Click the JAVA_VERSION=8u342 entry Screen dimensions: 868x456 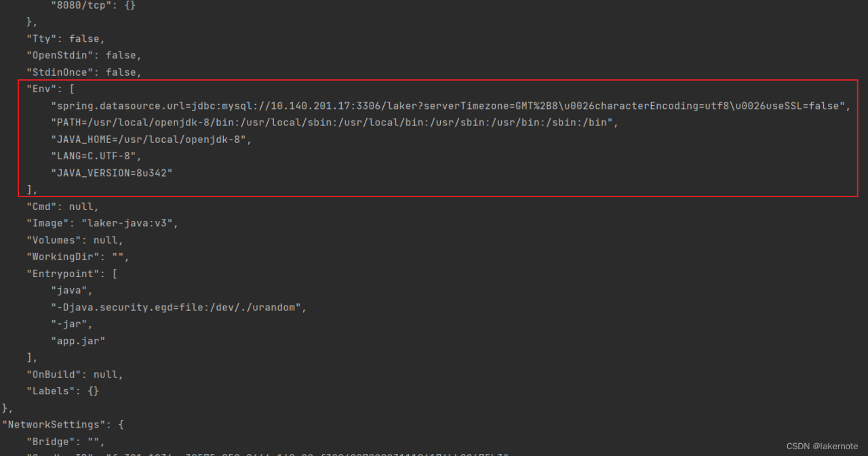(112, 173)
